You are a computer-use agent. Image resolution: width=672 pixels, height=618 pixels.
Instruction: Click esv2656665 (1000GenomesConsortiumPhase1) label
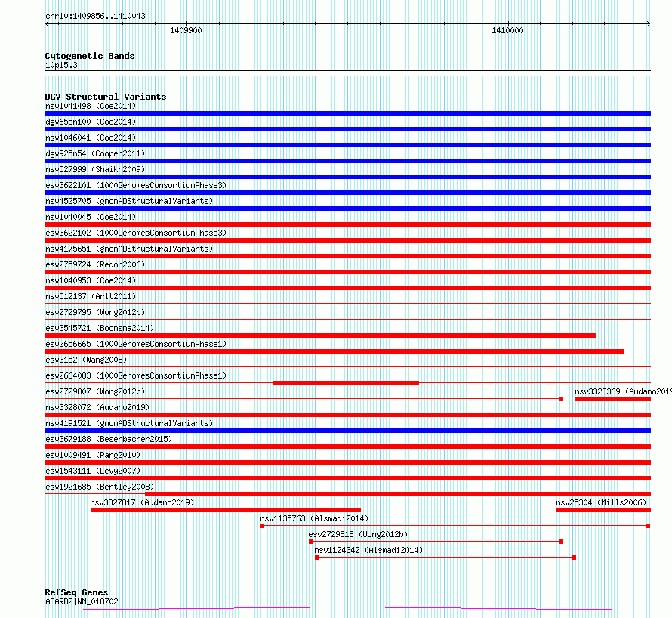[136, 344]
